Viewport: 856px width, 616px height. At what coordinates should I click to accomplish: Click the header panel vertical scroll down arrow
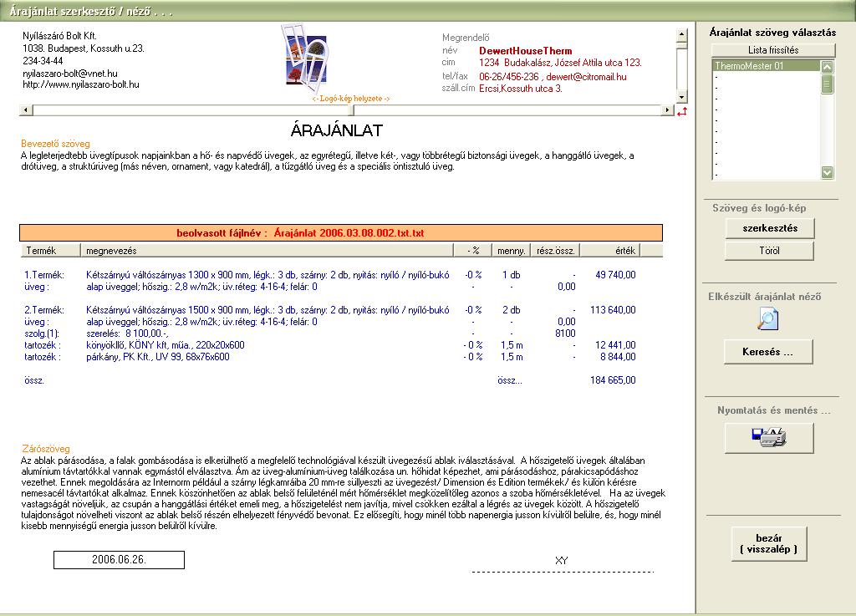681,97
